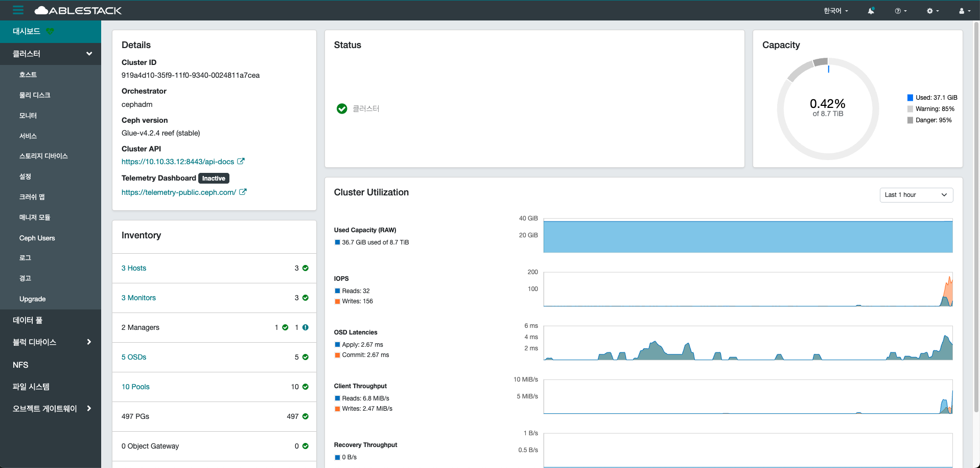
Task: Open Ceph Users from the sidebar
Action: coord(37,238)
